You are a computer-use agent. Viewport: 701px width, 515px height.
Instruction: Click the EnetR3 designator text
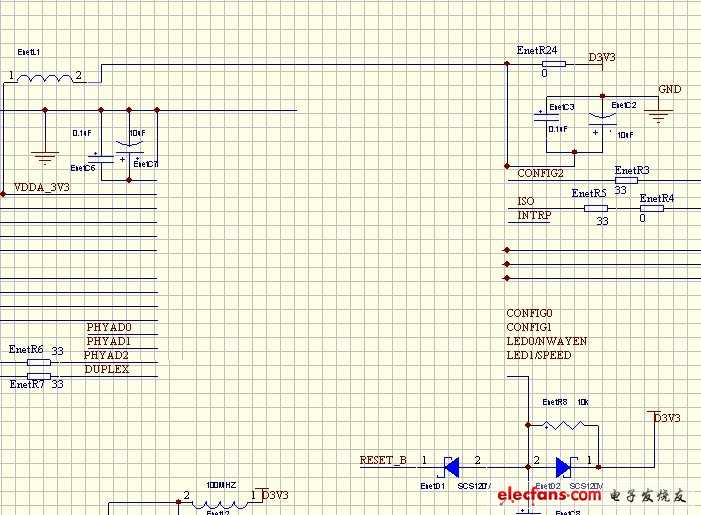[x=632, y=170]
